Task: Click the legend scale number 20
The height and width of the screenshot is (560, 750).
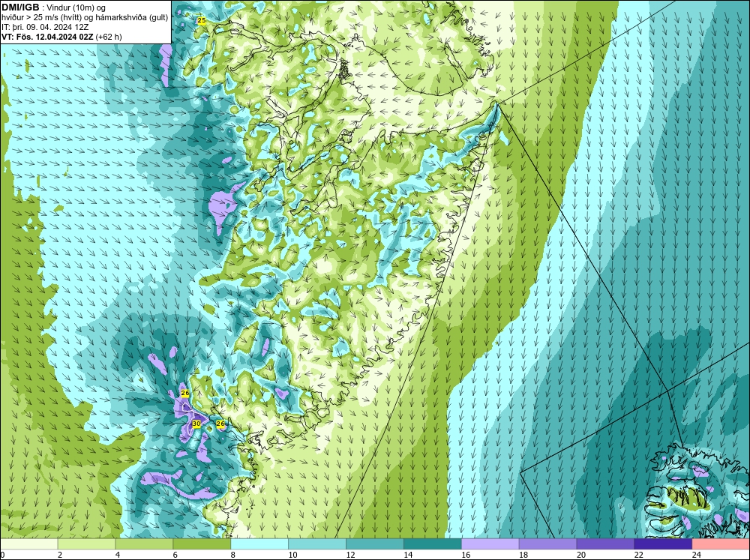Action: 581,555
